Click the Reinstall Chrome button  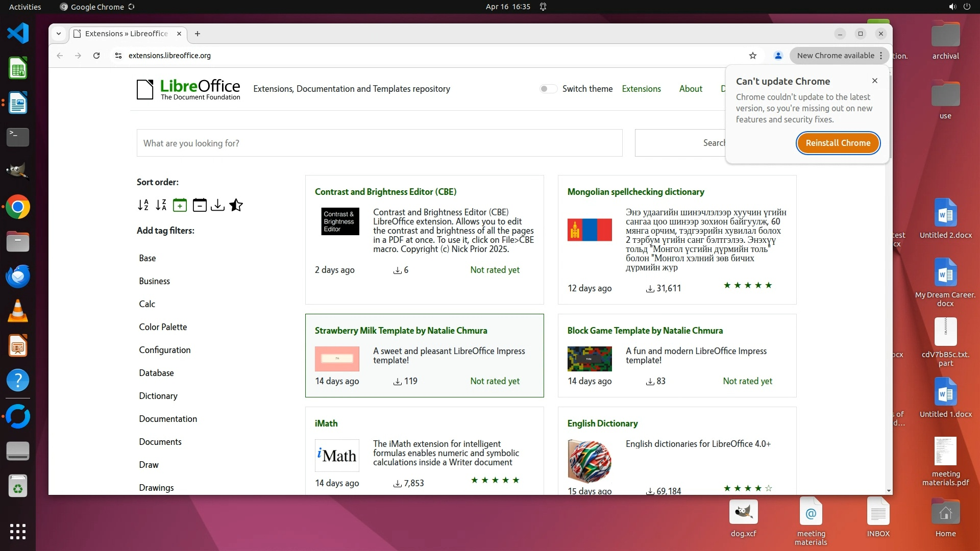coord(838,143)
